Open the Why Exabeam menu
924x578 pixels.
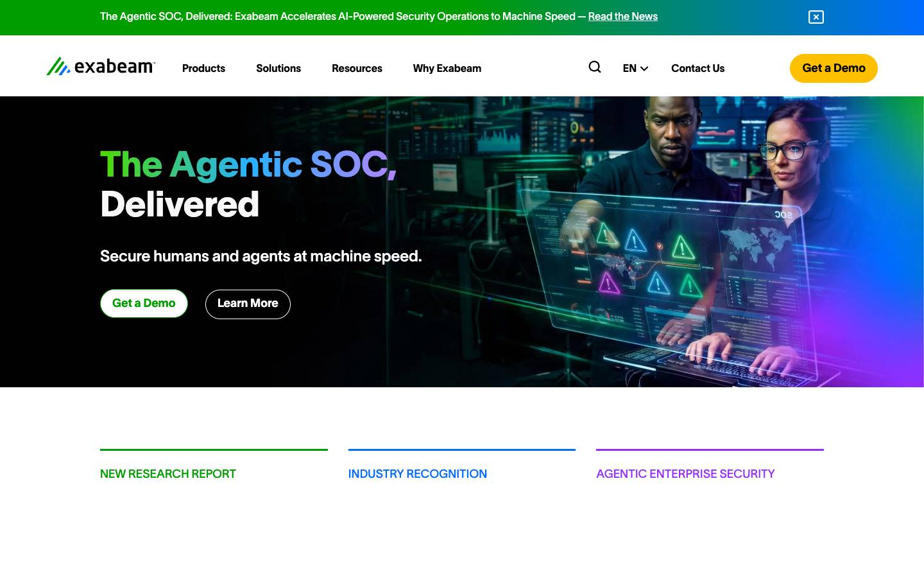click(447, 68)
